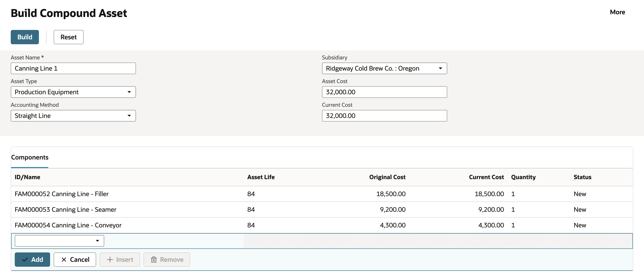This screenshot has height=277, width=644.
Task: Click the Insert button
Action: 120,259
